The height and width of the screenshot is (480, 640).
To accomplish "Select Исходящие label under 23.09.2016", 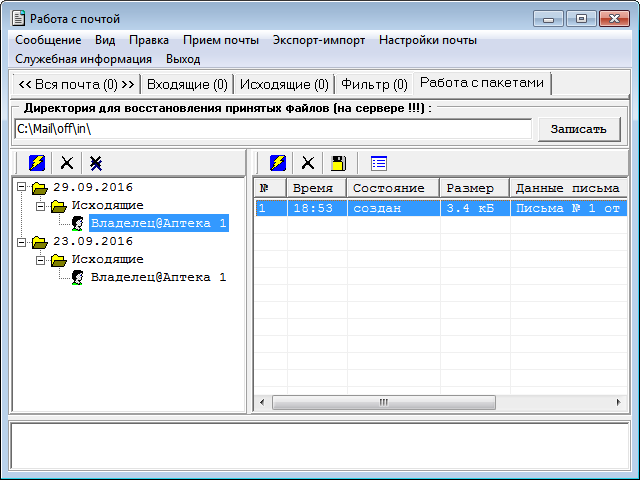I will [x=108, y=259].
